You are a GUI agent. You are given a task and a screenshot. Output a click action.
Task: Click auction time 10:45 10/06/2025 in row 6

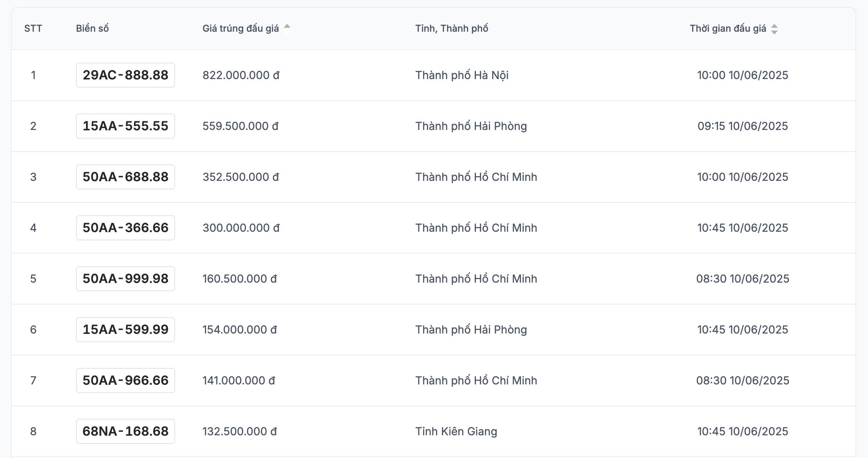[x=743, y=330]
